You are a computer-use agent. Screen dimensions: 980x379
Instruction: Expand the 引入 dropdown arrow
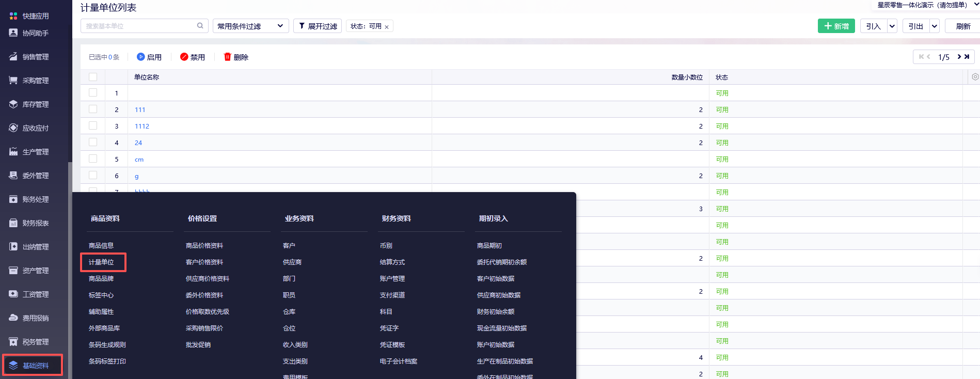coord(892,26)
